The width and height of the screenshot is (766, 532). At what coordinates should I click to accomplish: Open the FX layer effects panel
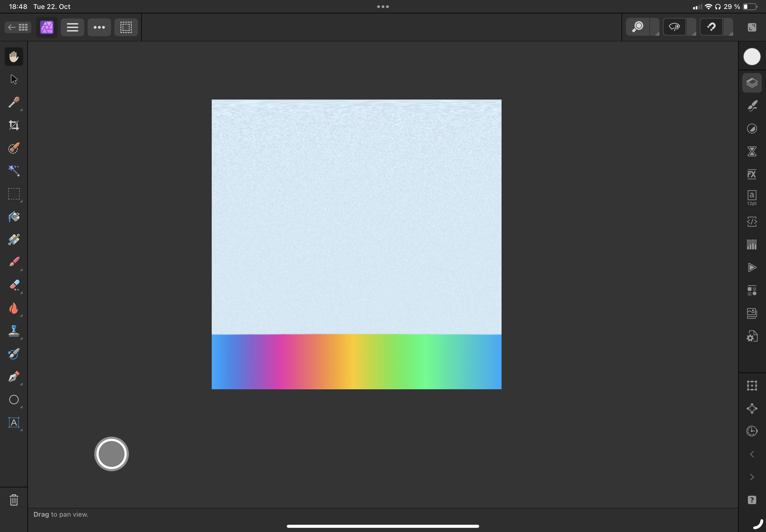tap(752, 174)
